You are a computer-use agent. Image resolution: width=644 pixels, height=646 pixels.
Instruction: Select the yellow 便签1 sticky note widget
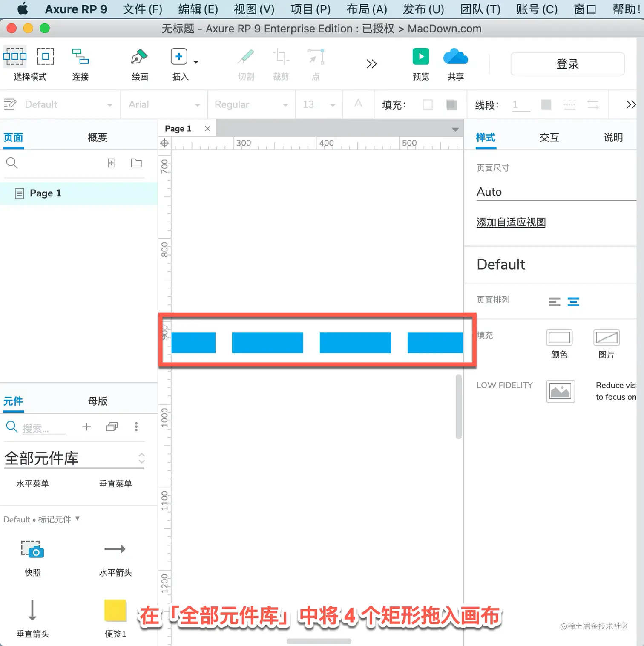tap(115, 619)
